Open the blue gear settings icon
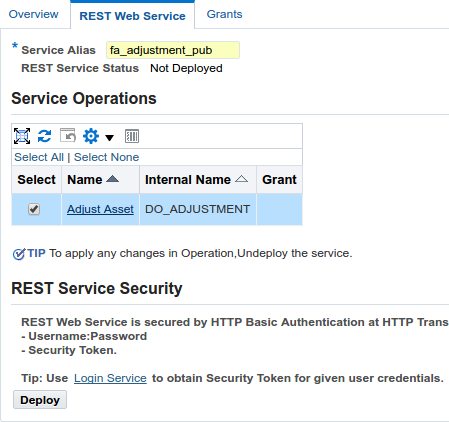449x422 pixels. 91,136
